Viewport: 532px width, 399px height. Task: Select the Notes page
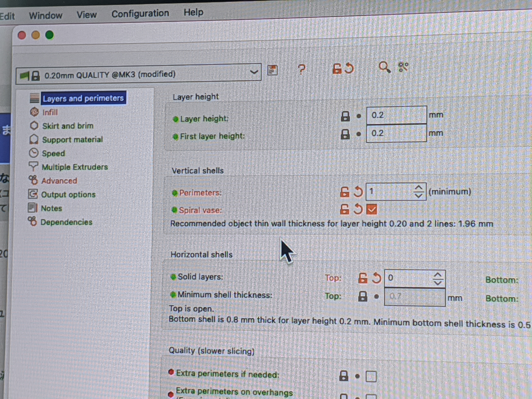(51, 208)
